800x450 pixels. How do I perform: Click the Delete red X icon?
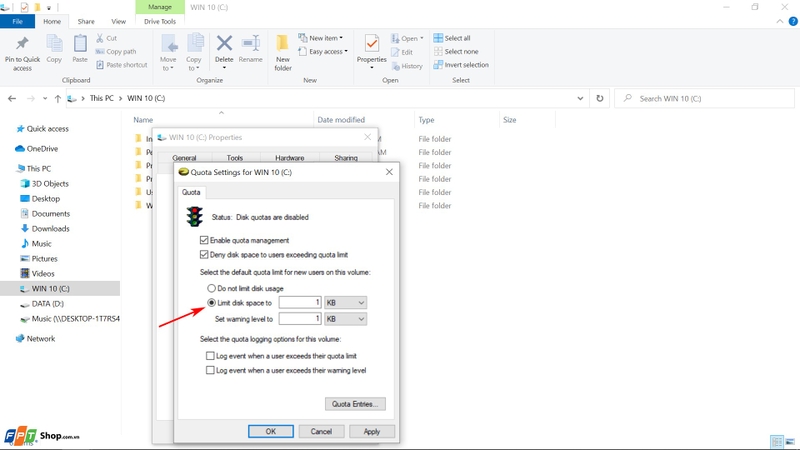224,43
